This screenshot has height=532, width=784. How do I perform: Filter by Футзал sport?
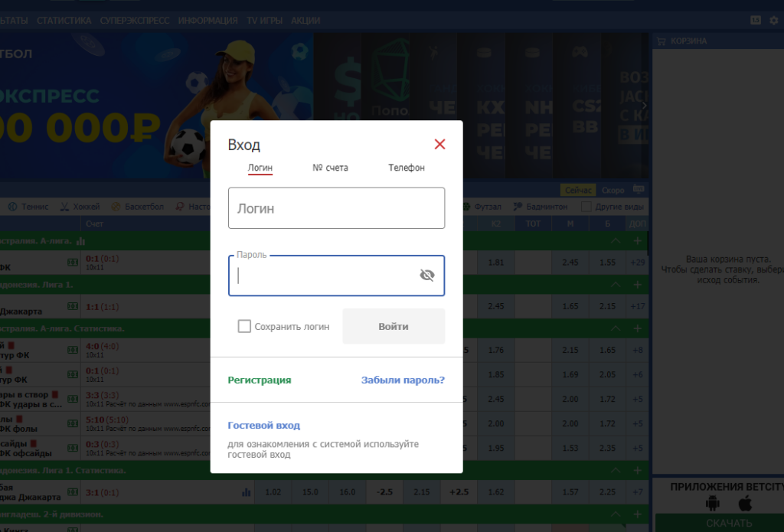click(x=482, y=207)
